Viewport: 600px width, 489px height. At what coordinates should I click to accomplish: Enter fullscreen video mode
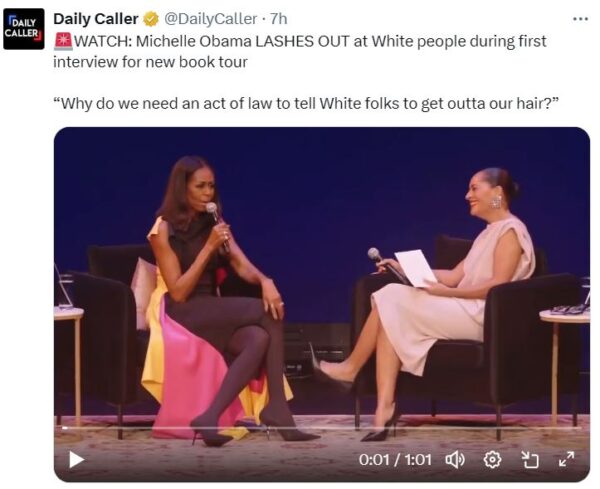pos(566,459)
